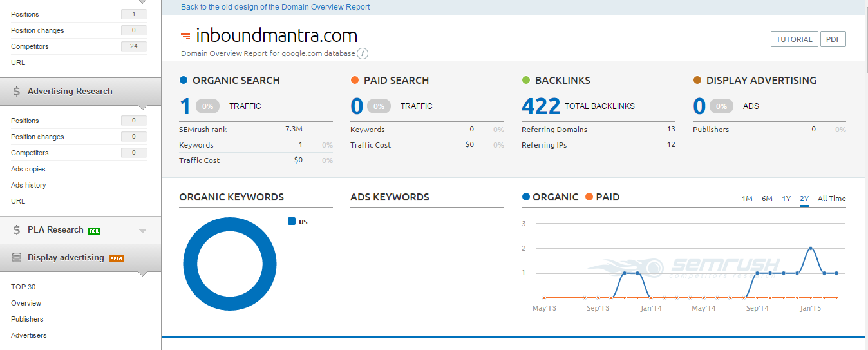The height and width of the screenshot is (350, 868).
Task: Open Keywords link under Organic Search
Action: (x=196, y=145)
